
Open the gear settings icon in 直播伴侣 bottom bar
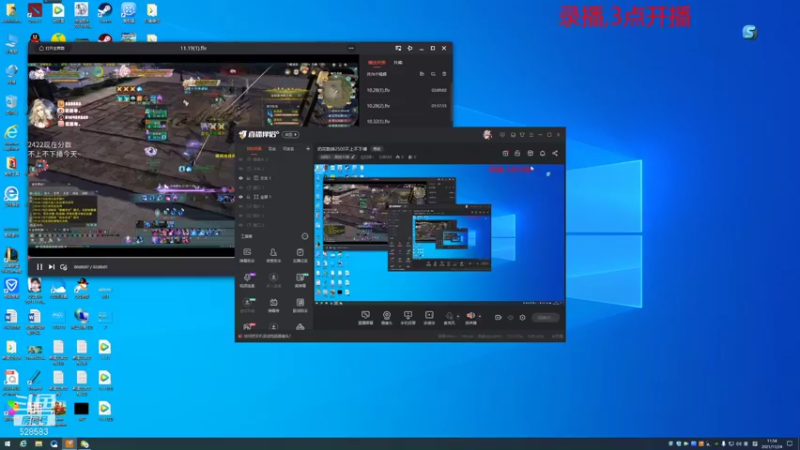[522, 318]
